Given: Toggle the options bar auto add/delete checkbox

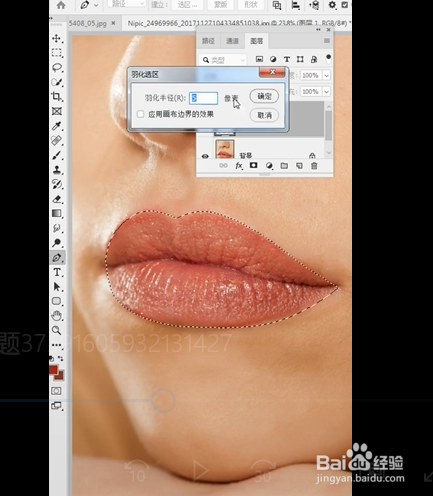Looking at the screenshot, I should pos(345,5).
